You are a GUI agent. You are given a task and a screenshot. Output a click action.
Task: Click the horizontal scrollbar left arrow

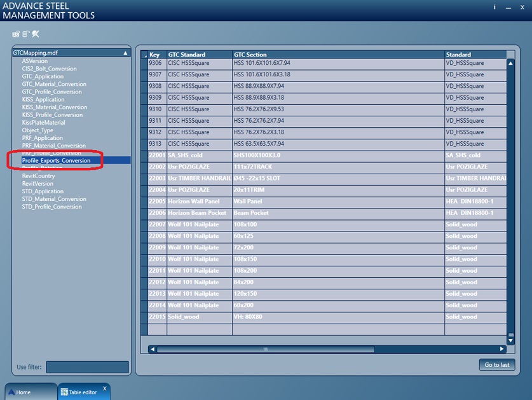(x=153, y=349)
